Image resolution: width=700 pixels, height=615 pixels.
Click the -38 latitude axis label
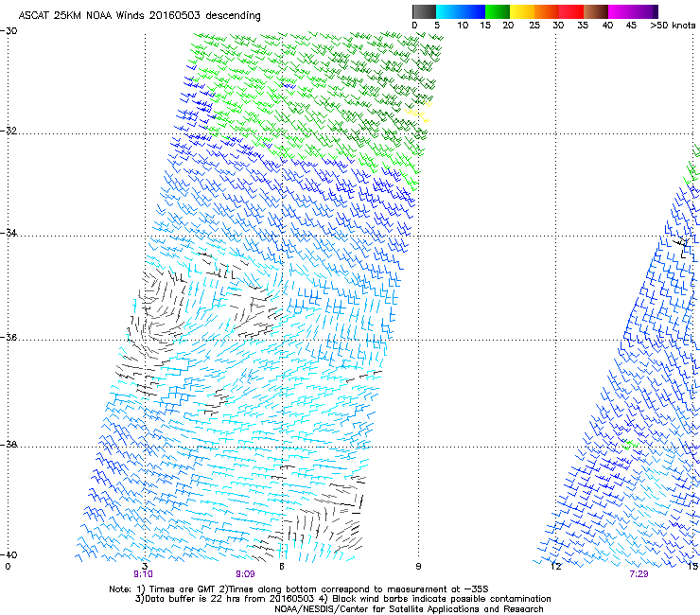pos(9,445)
